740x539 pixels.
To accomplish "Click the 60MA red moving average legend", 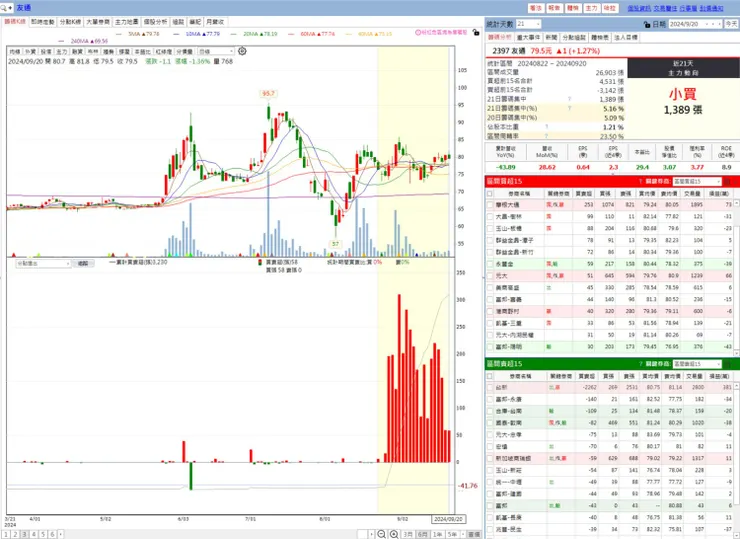I will pyautogui.click(x=311, y=34).
